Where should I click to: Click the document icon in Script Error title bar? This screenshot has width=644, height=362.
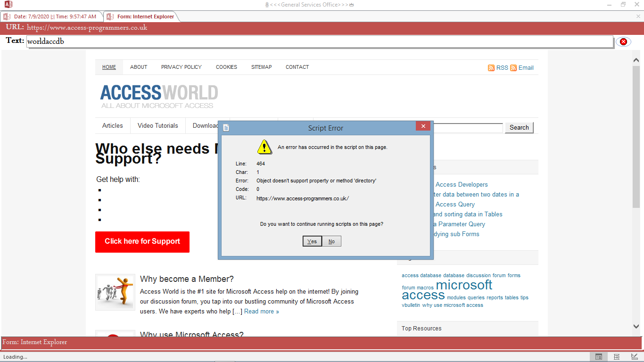click(226, 128)
